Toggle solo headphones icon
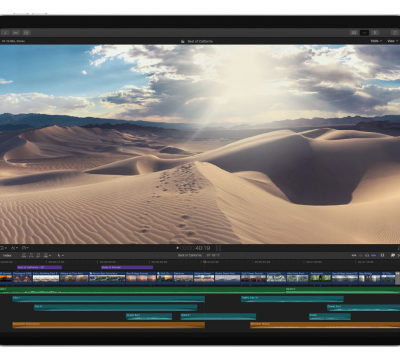The image size is (400, 360). pyautogui.click(x=367, y=255)
